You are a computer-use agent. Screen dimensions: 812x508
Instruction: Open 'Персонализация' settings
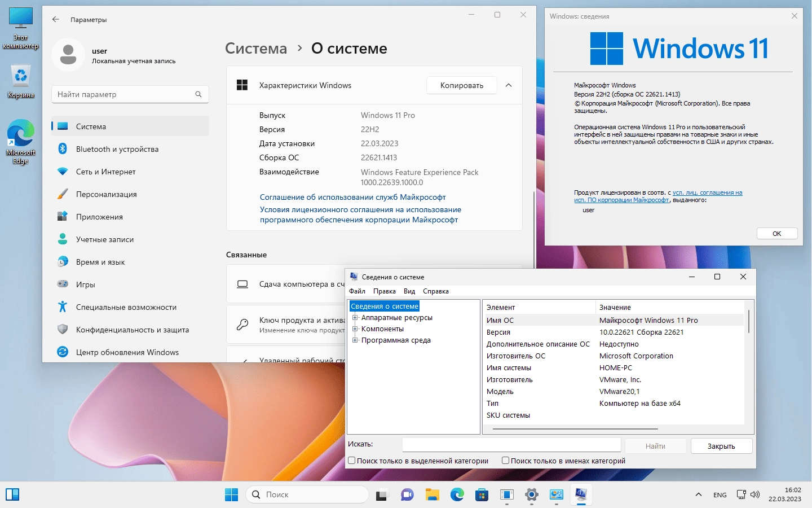pos(130,194)
